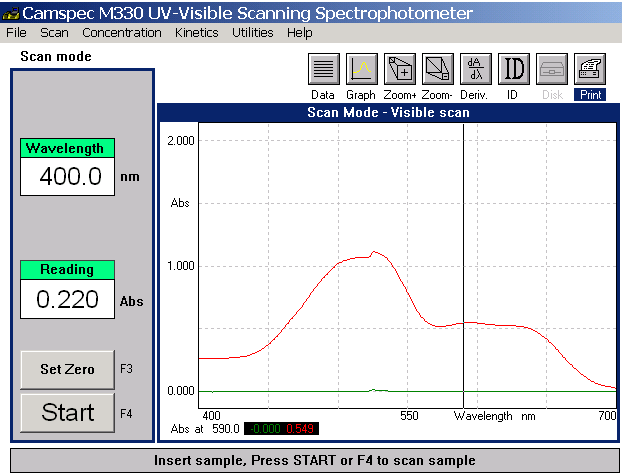622x475 pixels.
Task: Click the green Reading header label
Action: tap(67, 270)
